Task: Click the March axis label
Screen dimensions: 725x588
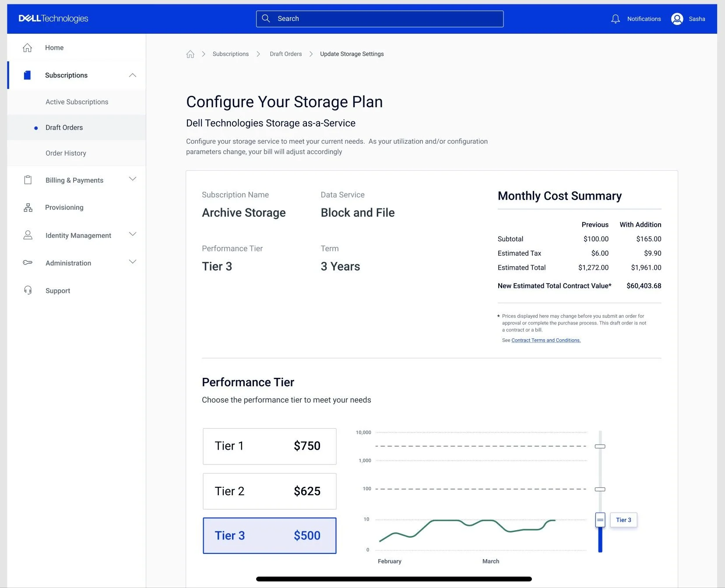Action: (x=490, y=561)
